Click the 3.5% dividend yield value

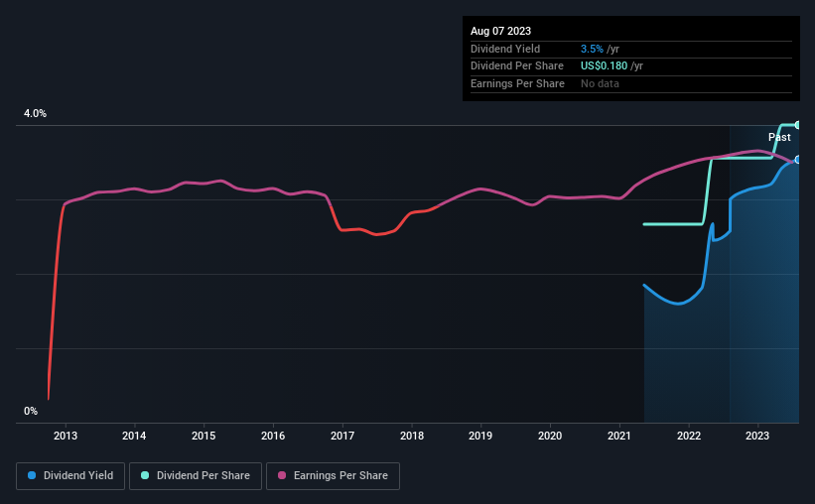tap(592, 49)
